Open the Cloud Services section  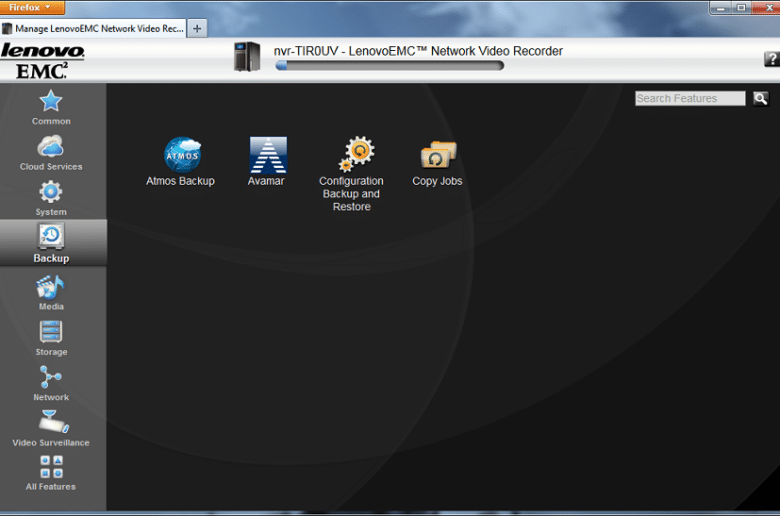tap(51, 154)
